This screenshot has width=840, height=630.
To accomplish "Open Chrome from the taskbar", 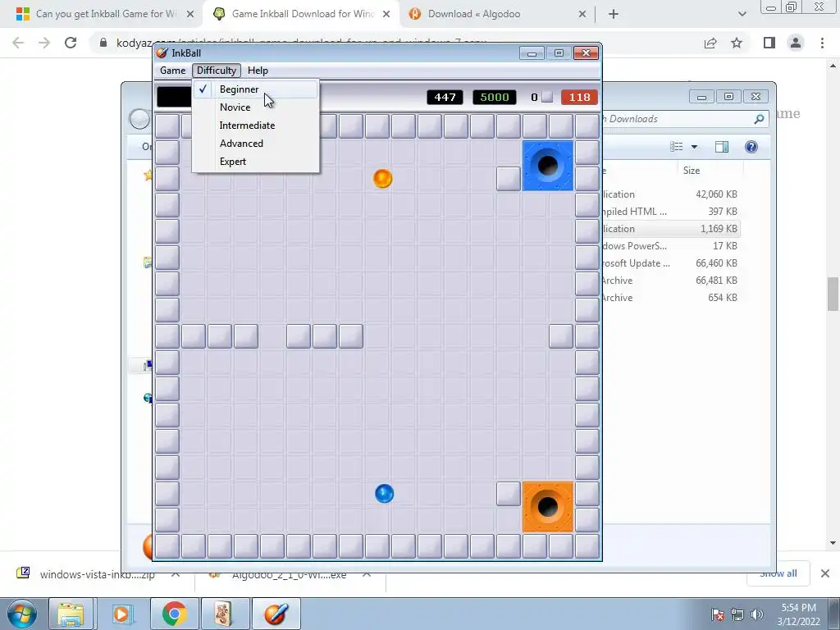I will coord(174,614).
